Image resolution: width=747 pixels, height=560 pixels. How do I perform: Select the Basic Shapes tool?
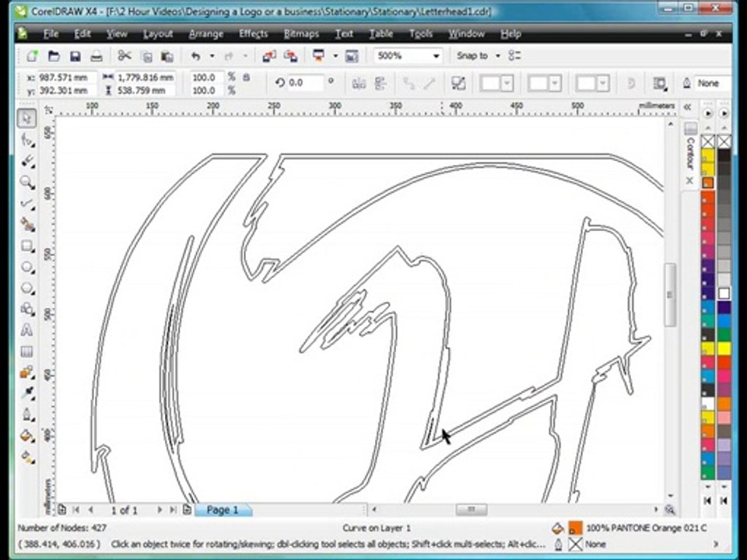[27, 309]
